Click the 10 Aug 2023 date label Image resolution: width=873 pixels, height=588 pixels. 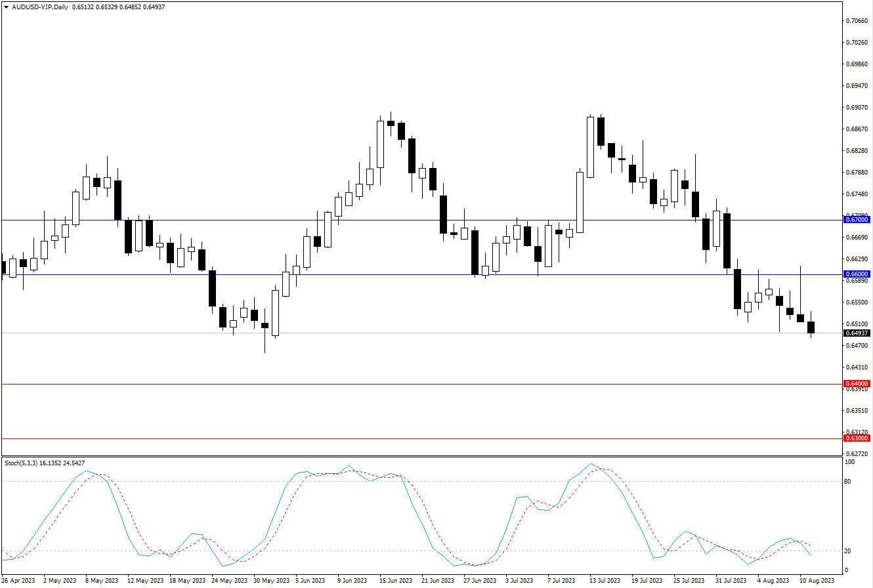click(817, 581)
